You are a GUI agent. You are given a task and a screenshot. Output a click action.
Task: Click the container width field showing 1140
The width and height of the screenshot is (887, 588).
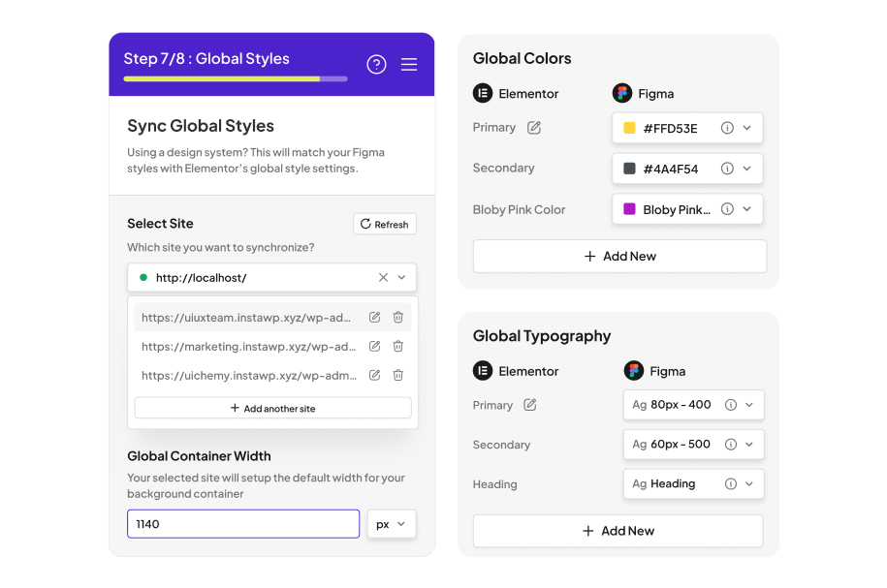coord(243,524)
